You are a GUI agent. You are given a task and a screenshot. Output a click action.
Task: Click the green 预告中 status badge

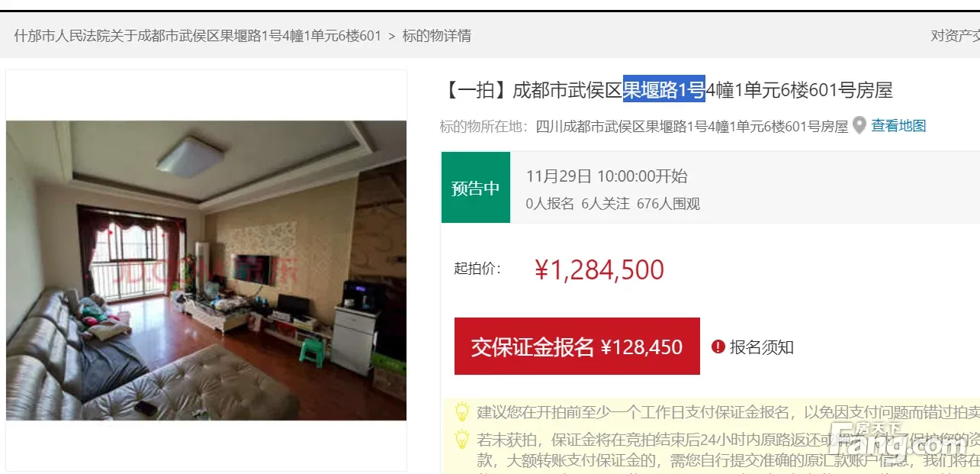(x=476, y=188)
